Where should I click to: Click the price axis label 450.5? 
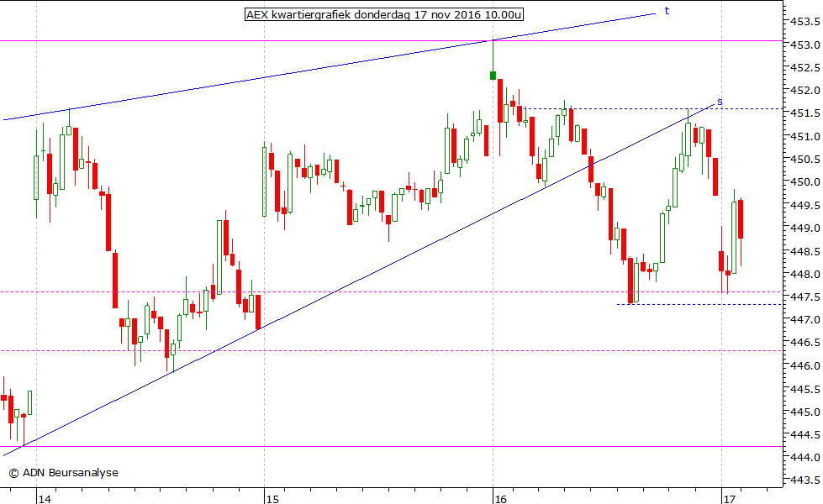click(x=805, y=159)
